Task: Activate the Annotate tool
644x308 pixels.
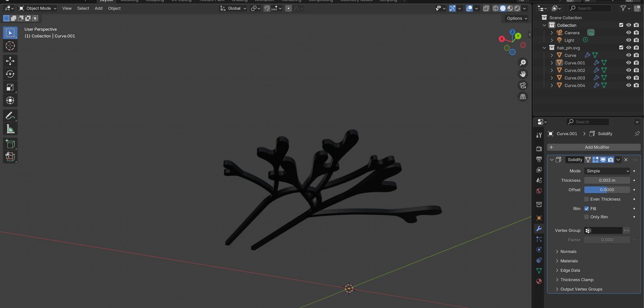Action: pos(10,116)
